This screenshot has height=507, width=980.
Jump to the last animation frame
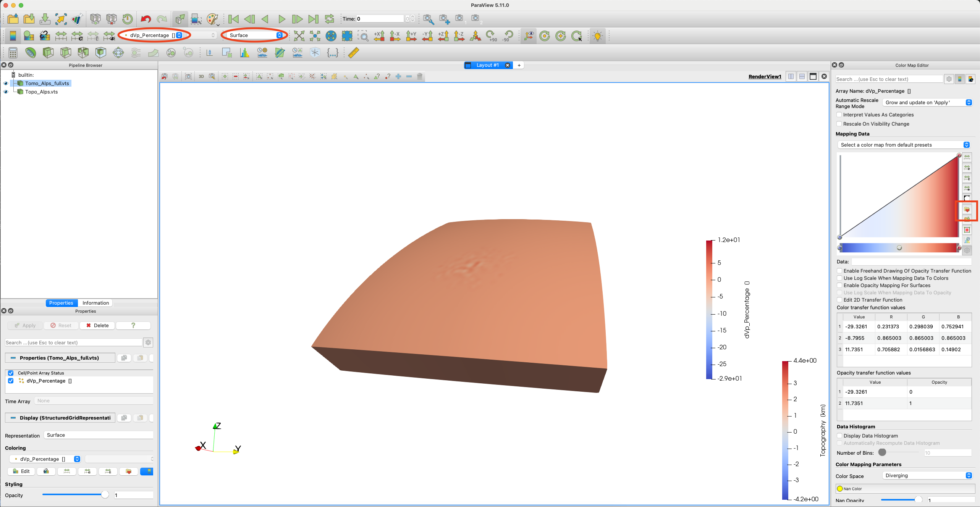[314, 19]
